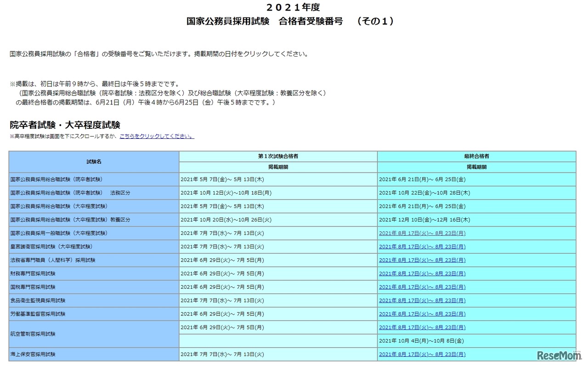Open final results link for 国家公務員採用一般職試験（大卒程度試験）
This screenshot has width=588, height=366.
[x=422, y=233]
